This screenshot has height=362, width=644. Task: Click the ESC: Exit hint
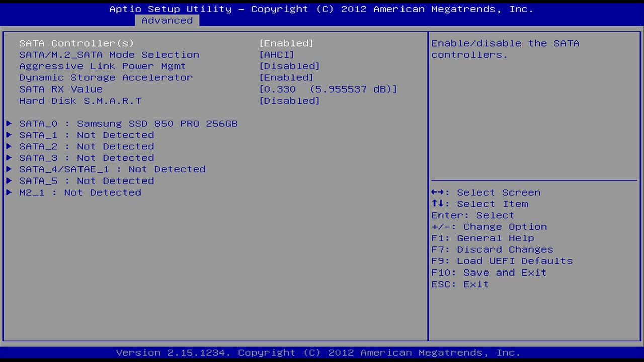[460, 284]
